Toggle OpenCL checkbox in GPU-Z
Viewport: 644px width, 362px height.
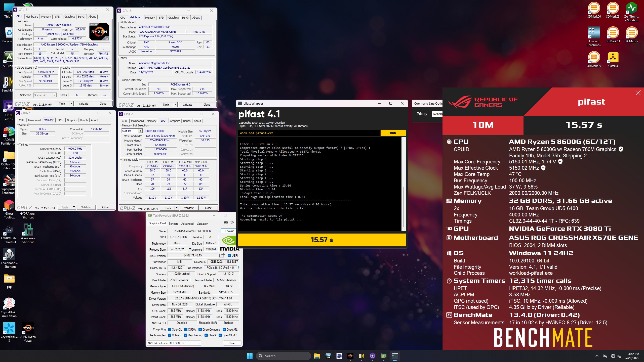point(170,330)
